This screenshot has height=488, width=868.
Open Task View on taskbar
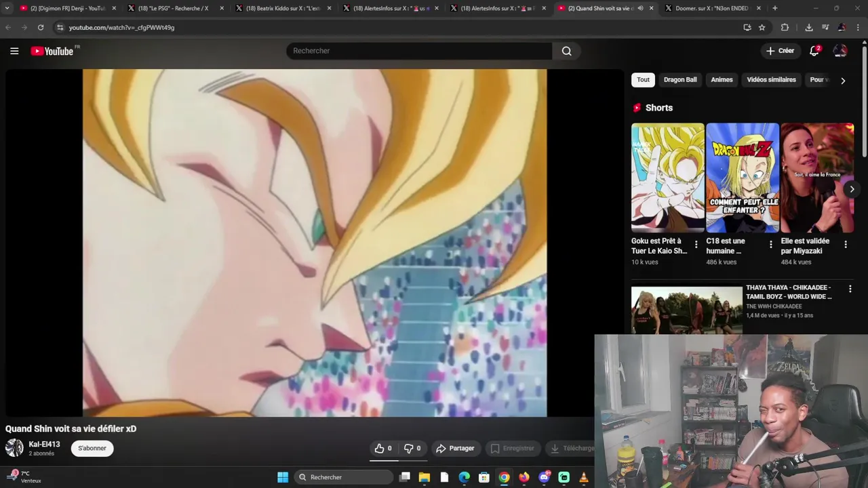click(x=405, y=477)
